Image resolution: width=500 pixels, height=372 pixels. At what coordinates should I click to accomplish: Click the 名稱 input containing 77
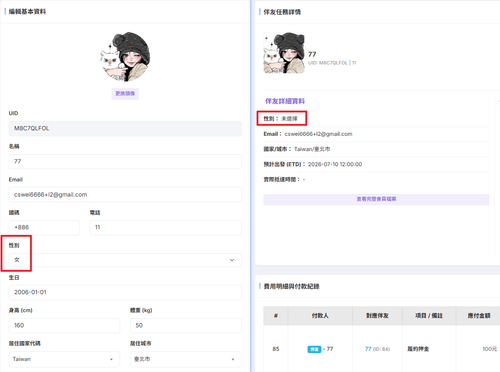click(x=125, y=161)
